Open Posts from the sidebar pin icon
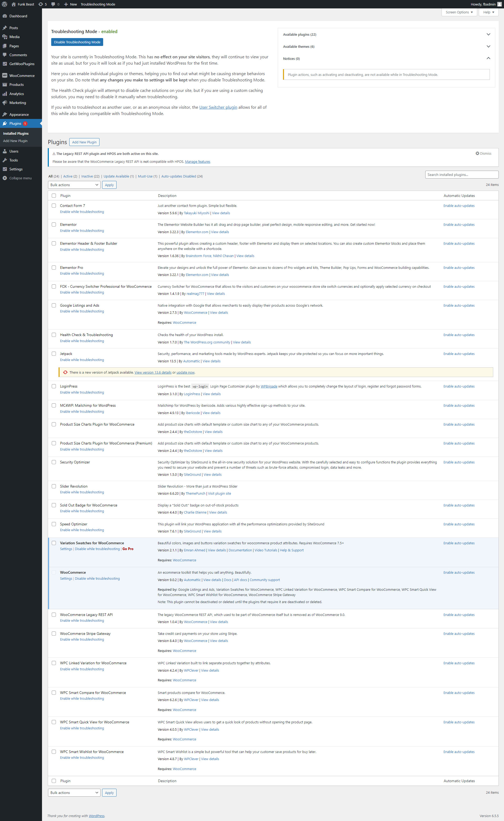This screenshot has height=821, width=504. 5,28
